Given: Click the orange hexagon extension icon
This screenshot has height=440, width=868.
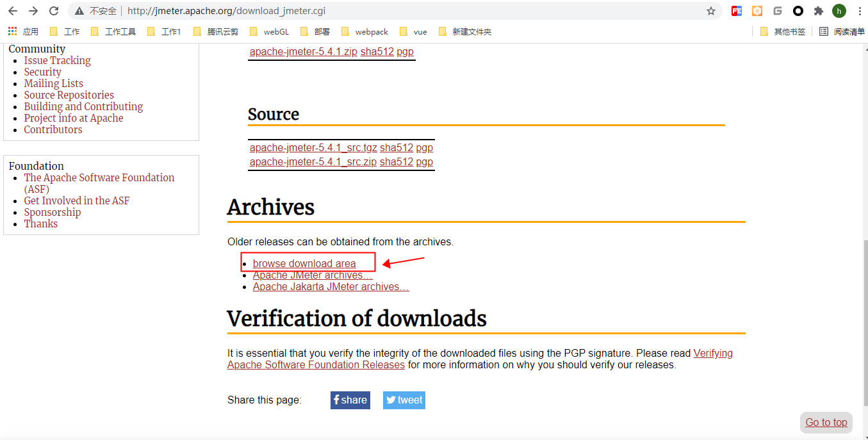Looking at the screenshot, I should [757, 11].
